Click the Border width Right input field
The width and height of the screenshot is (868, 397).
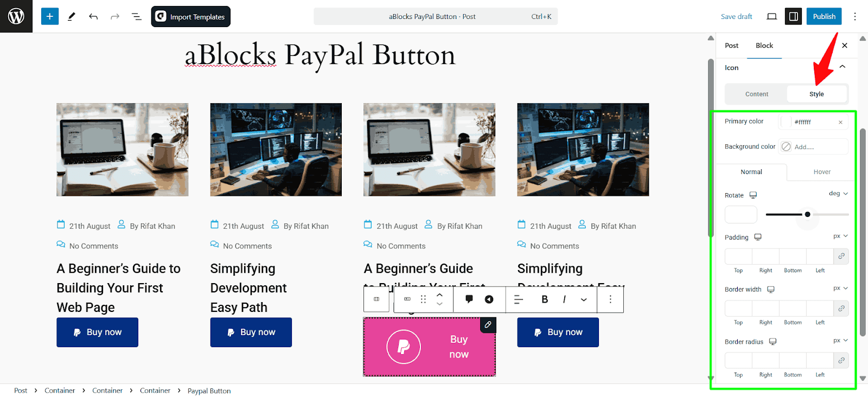765,308
